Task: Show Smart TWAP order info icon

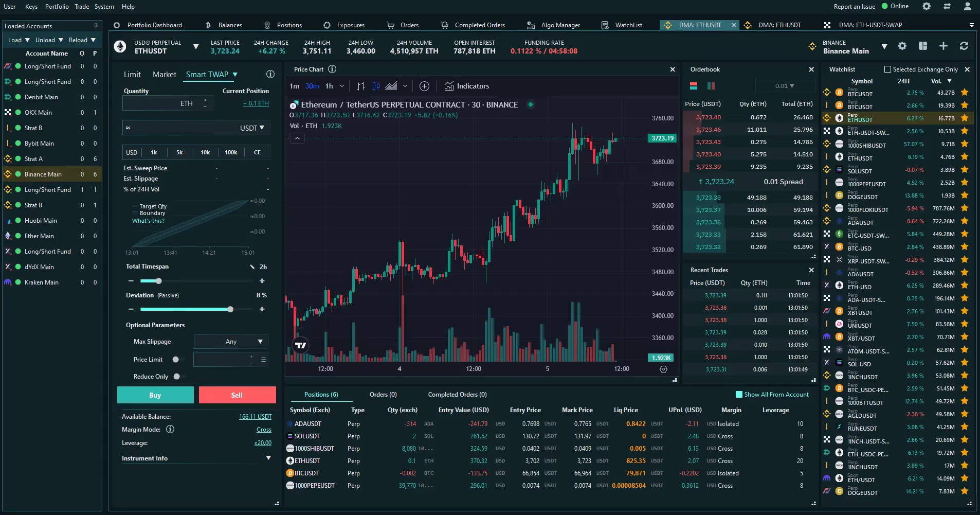Action: point(270,74)
